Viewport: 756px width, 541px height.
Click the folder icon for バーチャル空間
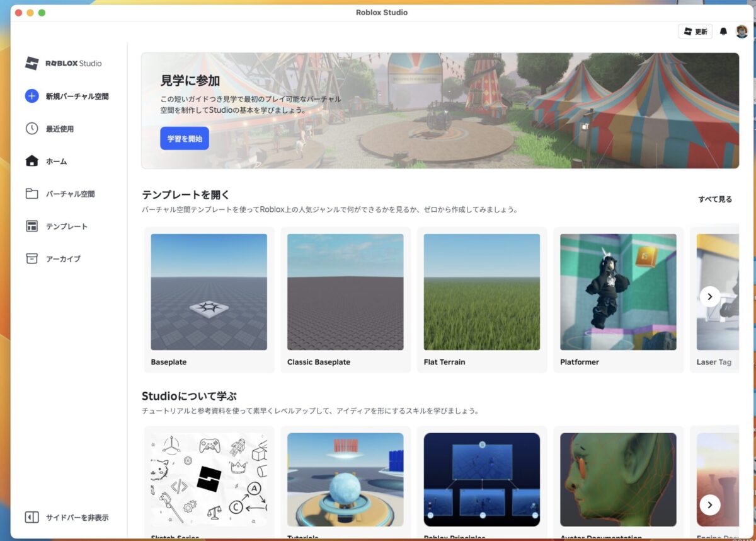31,194
